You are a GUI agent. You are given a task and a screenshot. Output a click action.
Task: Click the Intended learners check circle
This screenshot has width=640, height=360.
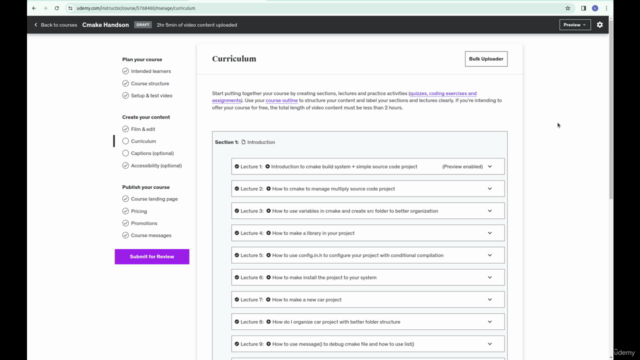tap(125, 71)
